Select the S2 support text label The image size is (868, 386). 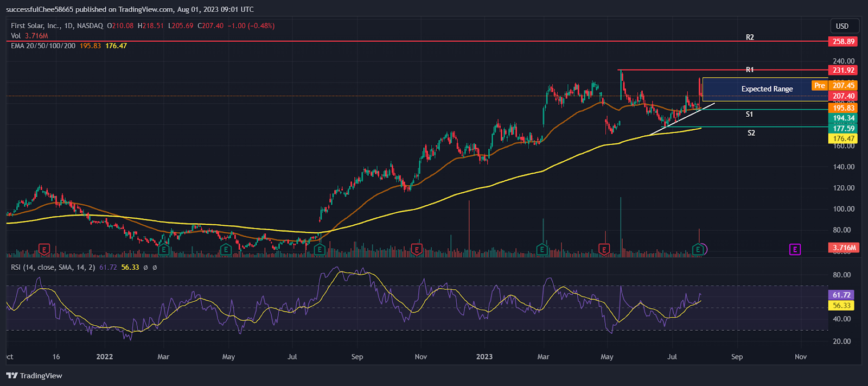point(751,133)
